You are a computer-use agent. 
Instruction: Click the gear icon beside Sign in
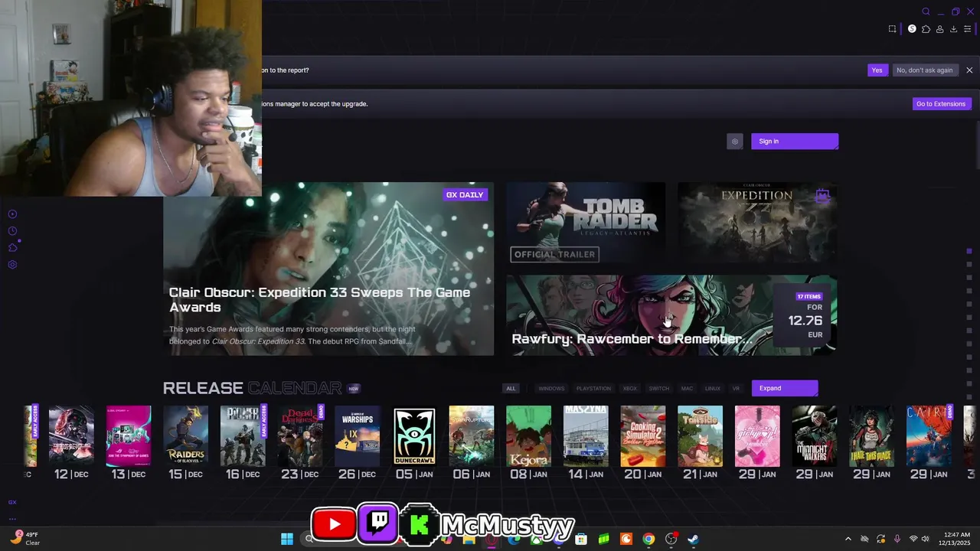click(735, 141)
